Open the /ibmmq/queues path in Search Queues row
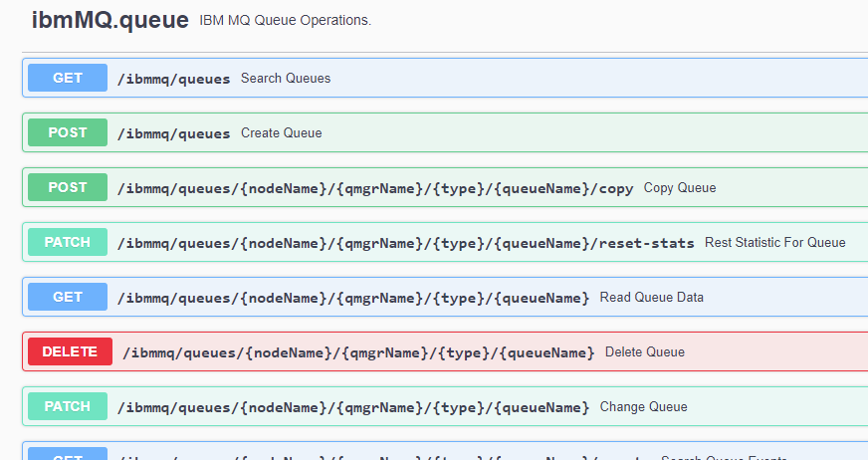The width and height of the screenshot is (868, 460). 174,79
